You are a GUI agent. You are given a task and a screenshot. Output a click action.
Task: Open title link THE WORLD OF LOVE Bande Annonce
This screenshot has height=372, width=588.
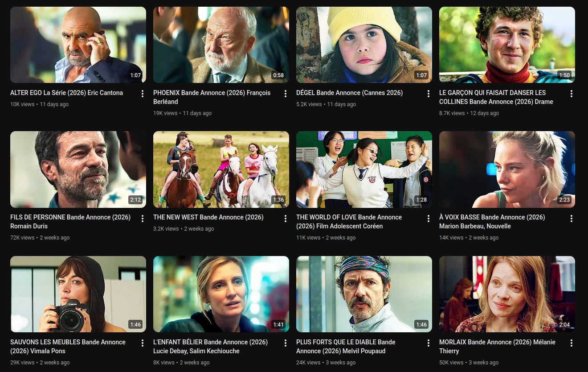349,222
